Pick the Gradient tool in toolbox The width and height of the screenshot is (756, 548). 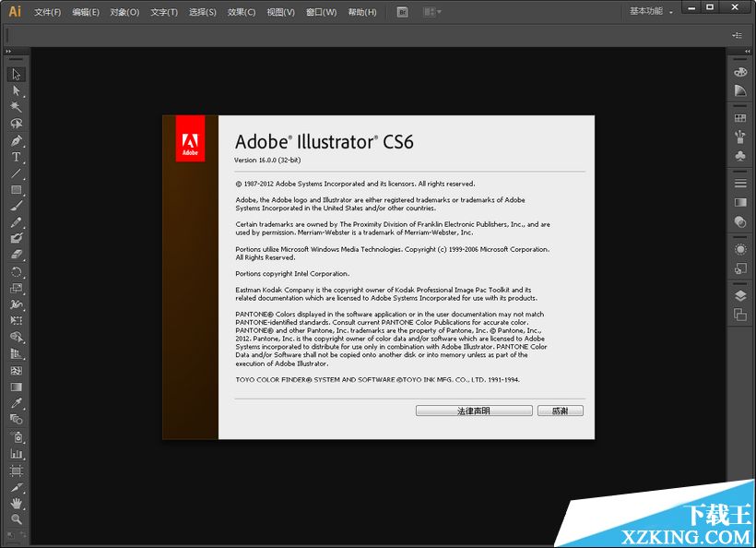point(17,387)
